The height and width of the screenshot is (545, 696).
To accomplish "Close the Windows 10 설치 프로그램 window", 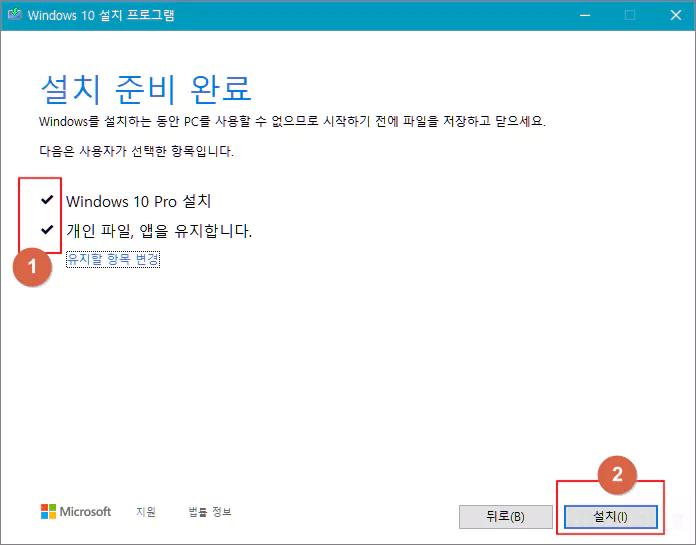I will click(x=676, y=15).
